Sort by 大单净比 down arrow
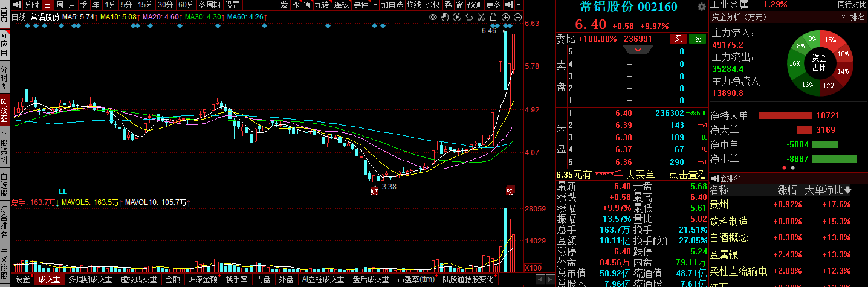 pos(847,190)
